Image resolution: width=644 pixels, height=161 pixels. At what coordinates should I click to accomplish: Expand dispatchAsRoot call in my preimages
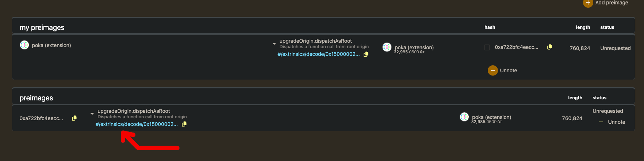pyautogui.click(x=274, y=44)
